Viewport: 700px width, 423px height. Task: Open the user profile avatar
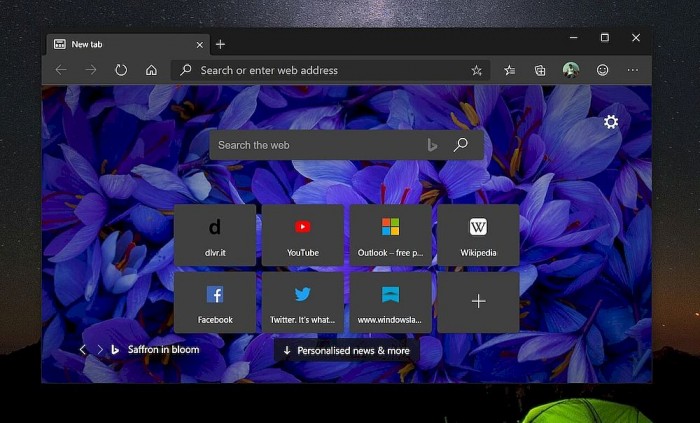pos(571,70)
